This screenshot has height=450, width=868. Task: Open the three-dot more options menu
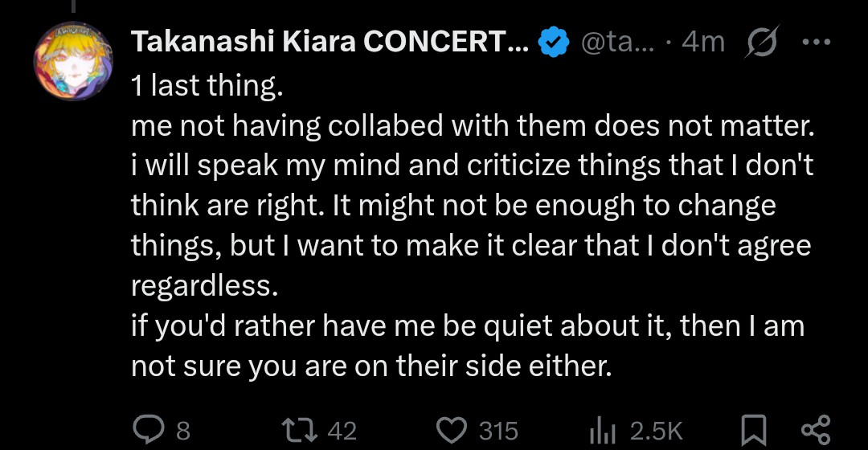point(816,42)
